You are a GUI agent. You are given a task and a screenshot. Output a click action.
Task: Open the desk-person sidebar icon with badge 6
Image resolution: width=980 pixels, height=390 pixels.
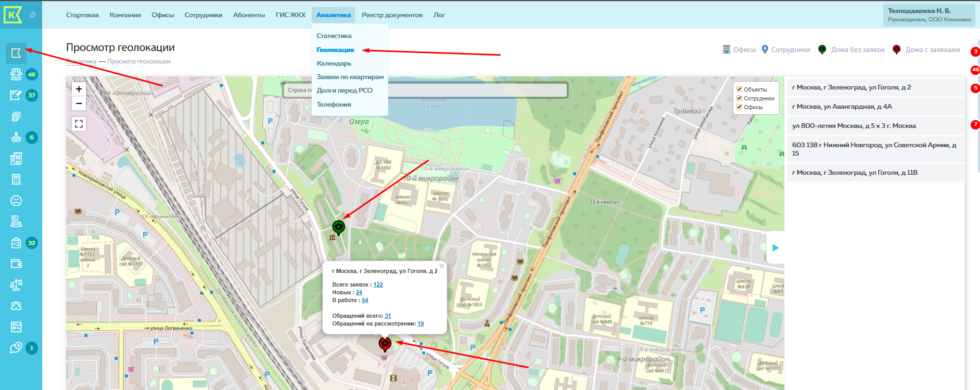pyautogui.click(x=16, y=137)
